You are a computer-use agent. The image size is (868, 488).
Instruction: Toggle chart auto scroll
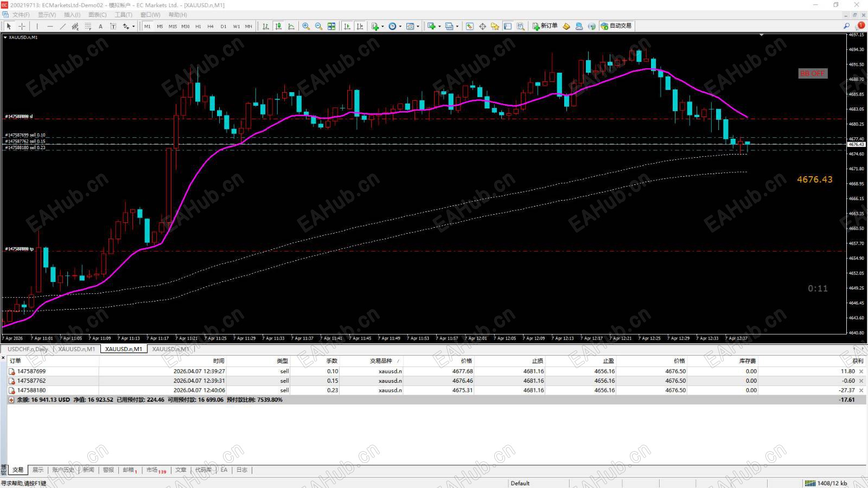347,26
